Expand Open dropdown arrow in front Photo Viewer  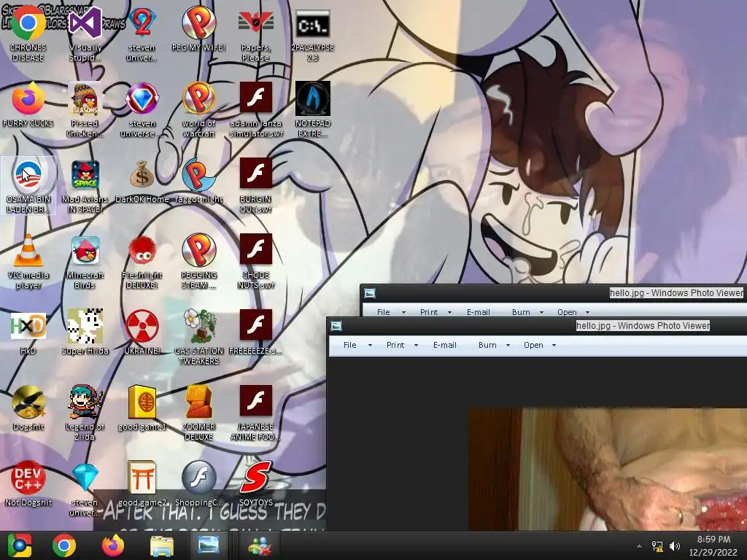[554, 345]
